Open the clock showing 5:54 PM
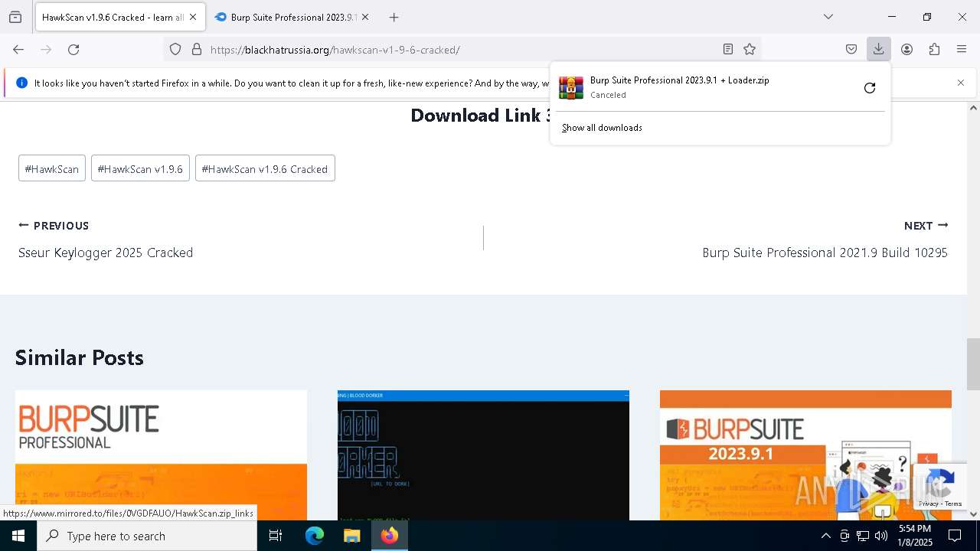 pos(915,536)
